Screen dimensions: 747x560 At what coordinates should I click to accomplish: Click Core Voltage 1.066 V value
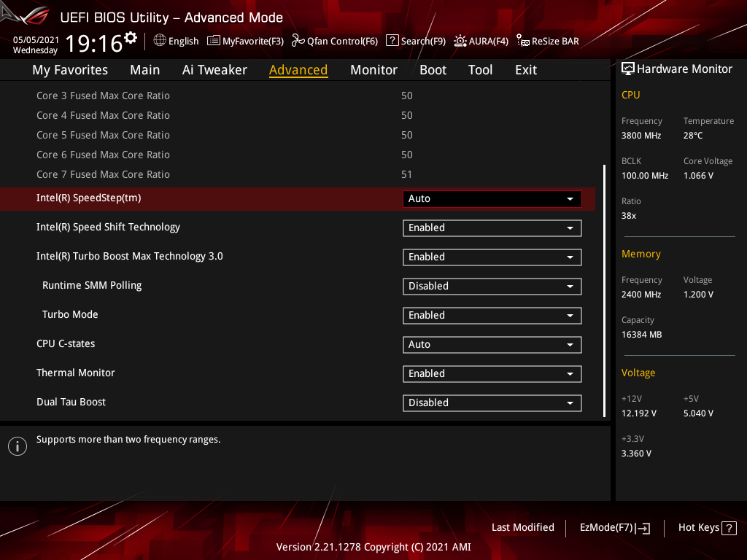click(x=698, y=176)
